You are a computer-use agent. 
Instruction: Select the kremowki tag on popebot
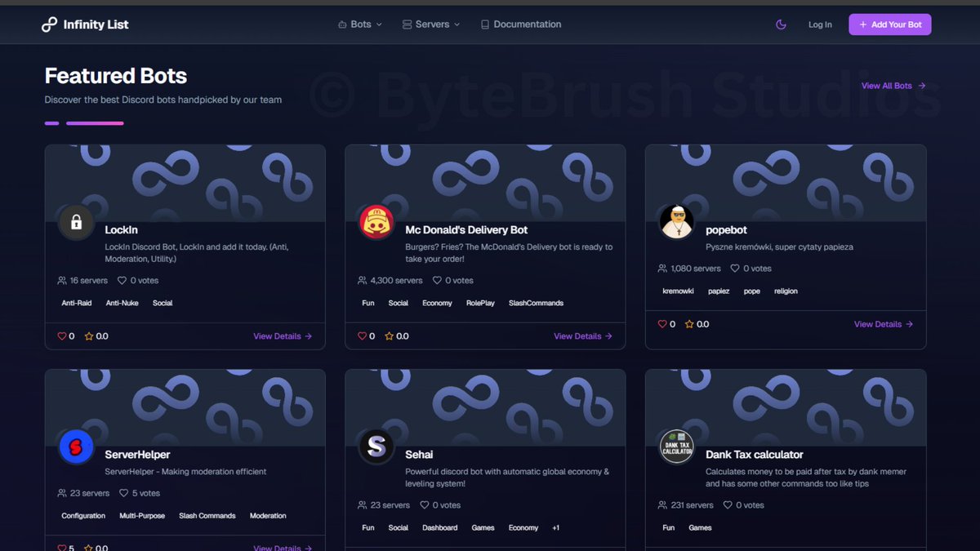[679, 291]
